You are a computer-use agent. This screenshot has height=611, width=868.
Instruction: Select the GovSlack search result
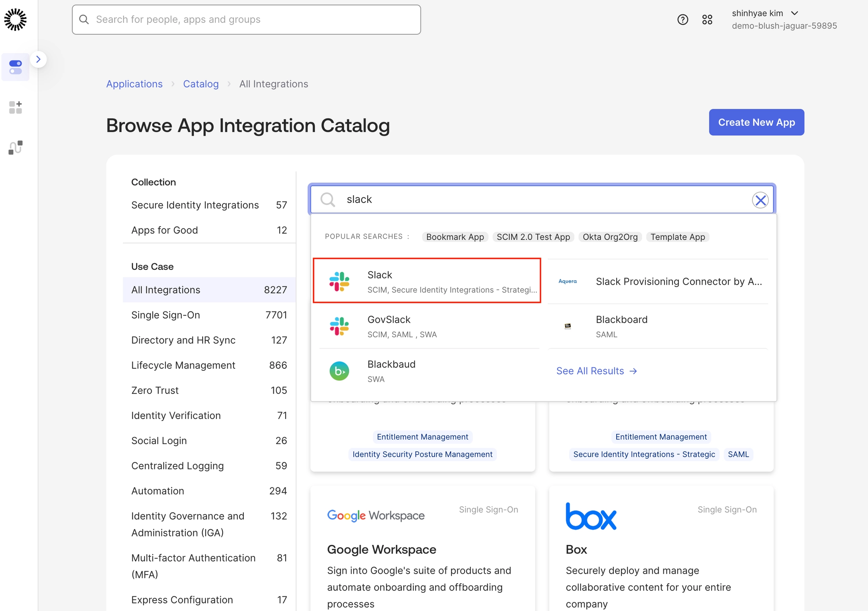429,326
